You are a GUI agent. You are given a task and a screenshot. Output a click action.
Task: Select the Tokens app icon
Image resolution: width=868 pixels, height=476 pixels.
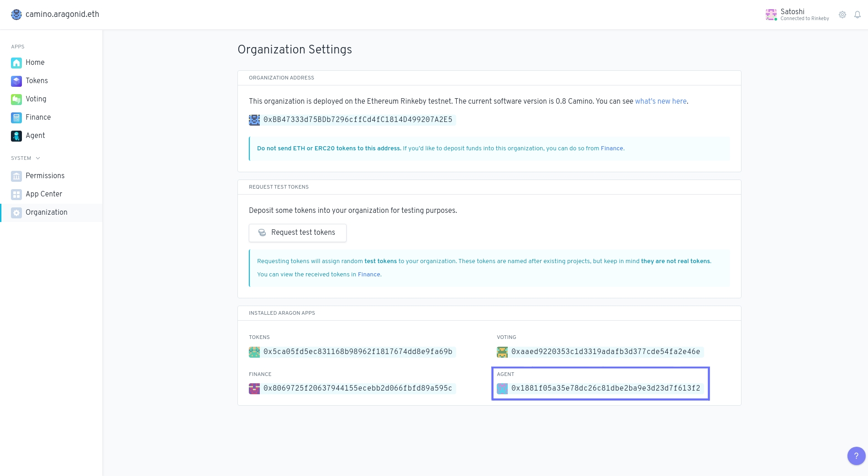click(16, 81)
